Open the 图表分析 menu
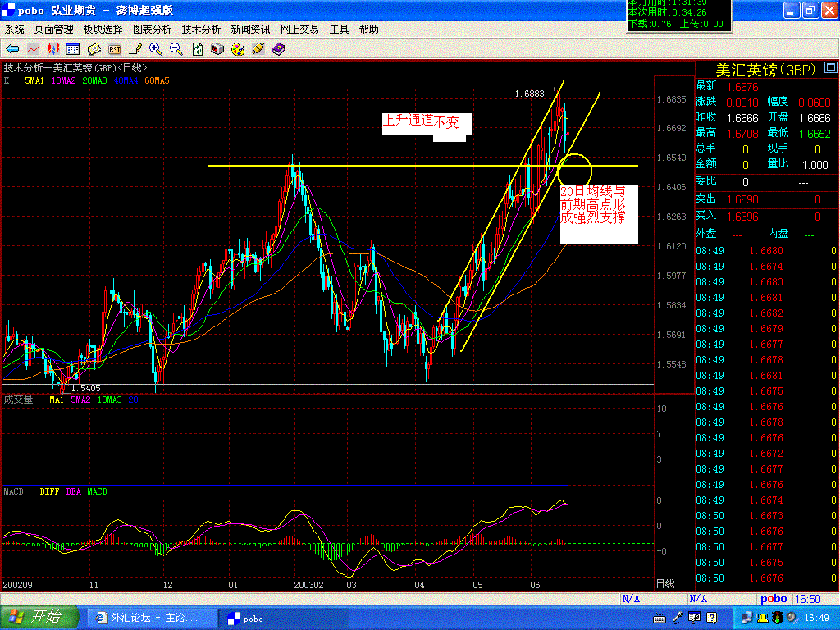Viewport: 840px width, 630px height. coord(152,30)
